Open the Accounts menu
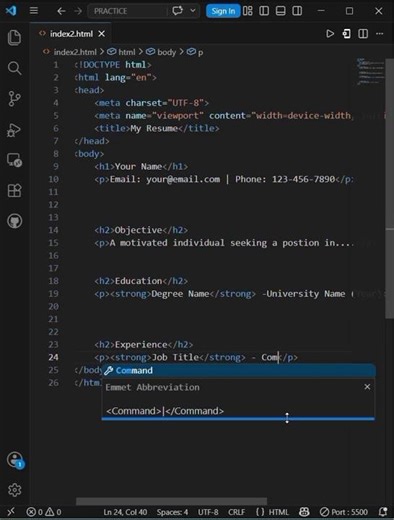Screen dimensions: 394x520 (x=15, y=460)
